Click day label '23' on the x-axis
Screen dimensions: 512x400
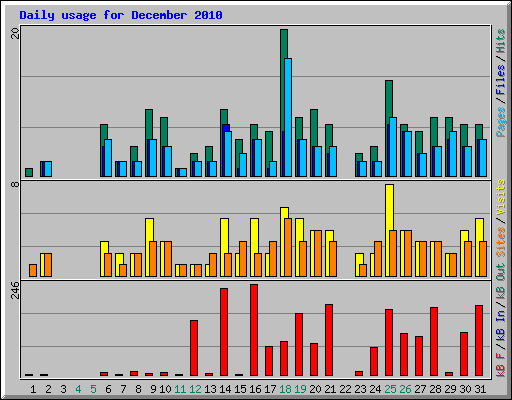point(360,389)
